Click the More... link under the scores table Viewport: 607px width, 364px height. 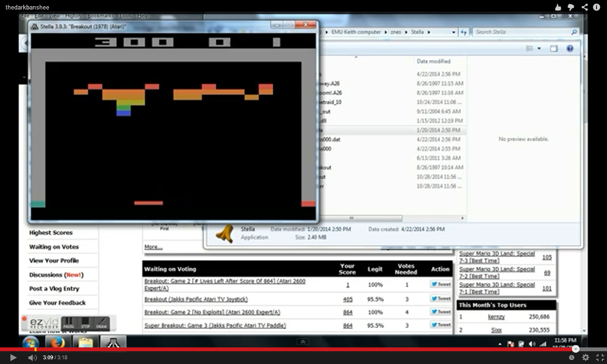pos(154,247)
